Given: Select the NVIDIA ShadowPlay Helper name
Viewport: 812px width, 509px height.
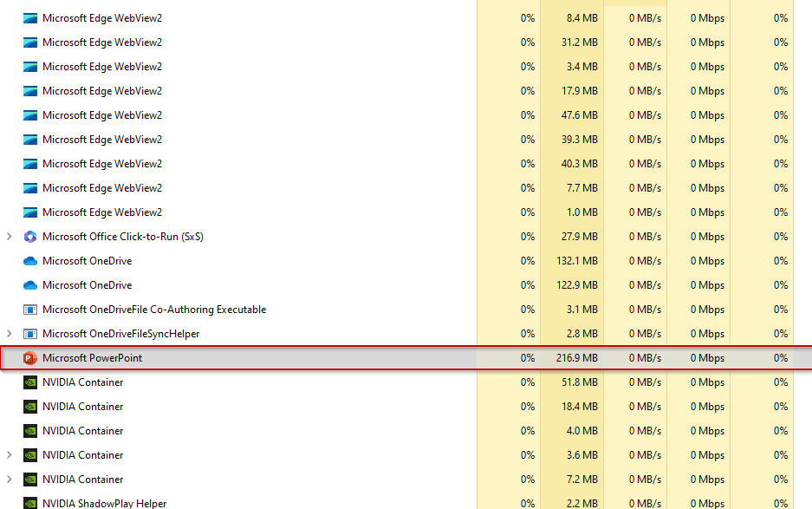Looking at the screenshot, I should pyautogui.click(x=105, y=503).
